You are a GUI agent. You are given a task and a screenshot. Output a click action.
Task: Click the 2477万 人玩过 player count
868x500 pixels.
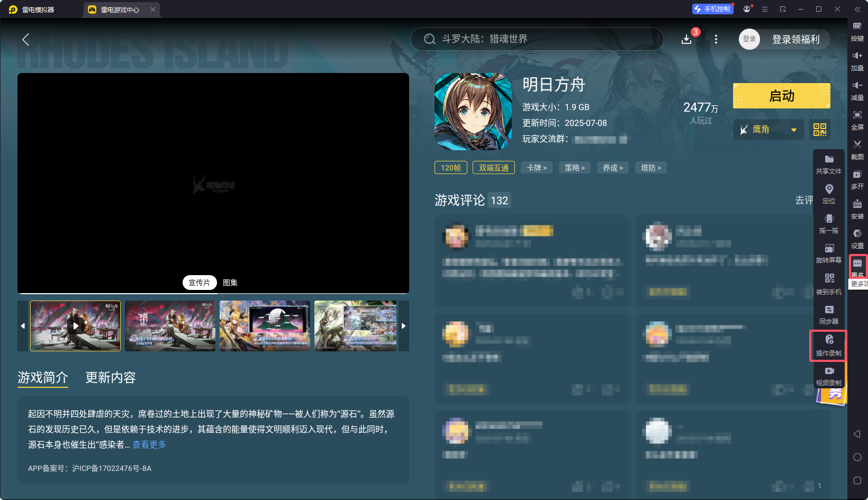[701, 113]
